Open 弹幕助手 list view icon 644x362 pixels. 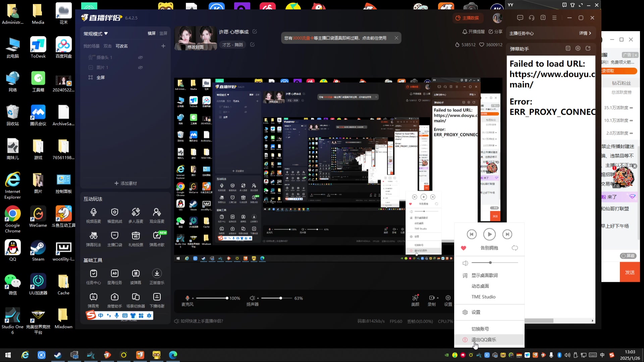pos(568,48)
